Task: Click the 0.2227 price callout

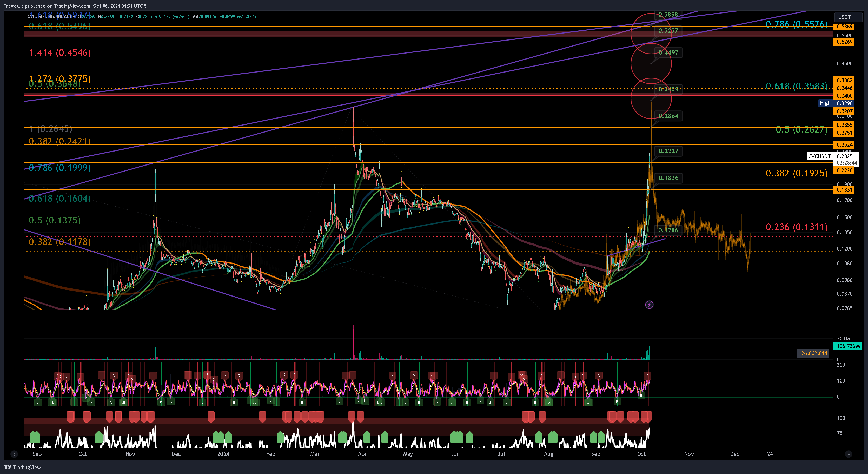Action: (x=668, y=151)
